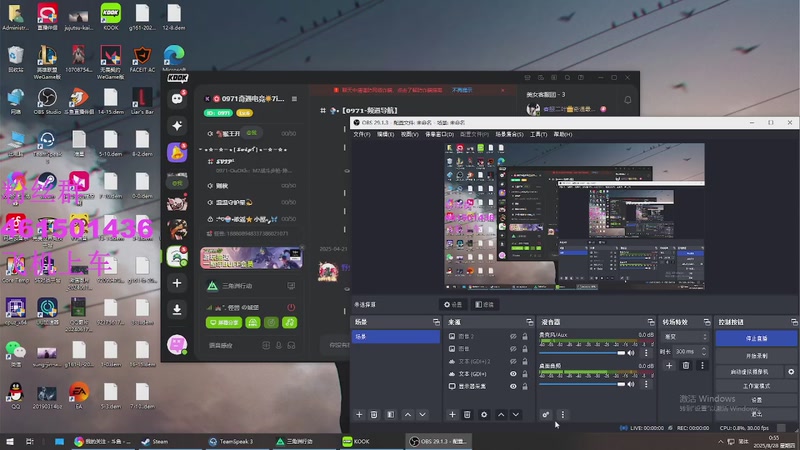800x450 pixels.
Task: Move scene up with arrow in 场景 panel
Action: click(x=408, y=415)
